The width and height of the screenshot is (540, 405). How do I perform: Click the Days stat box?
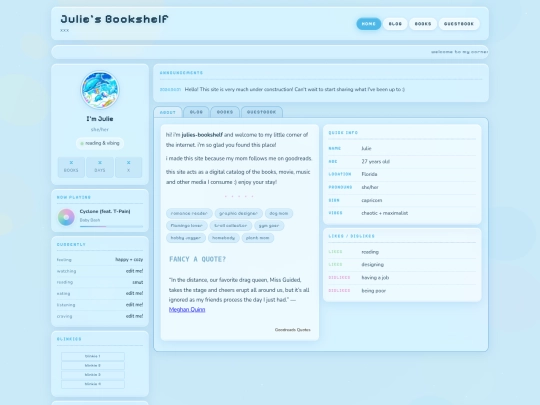(100, 167)
